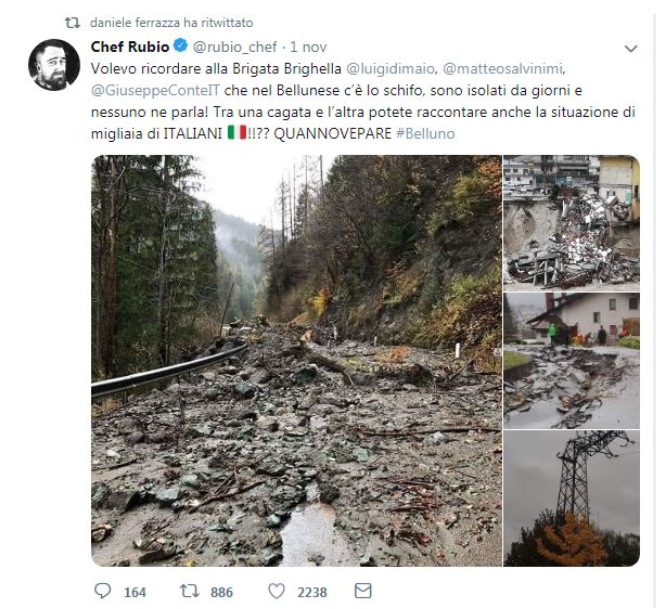
Task: Open the electricity pylon photo
Action: (571, 498)
